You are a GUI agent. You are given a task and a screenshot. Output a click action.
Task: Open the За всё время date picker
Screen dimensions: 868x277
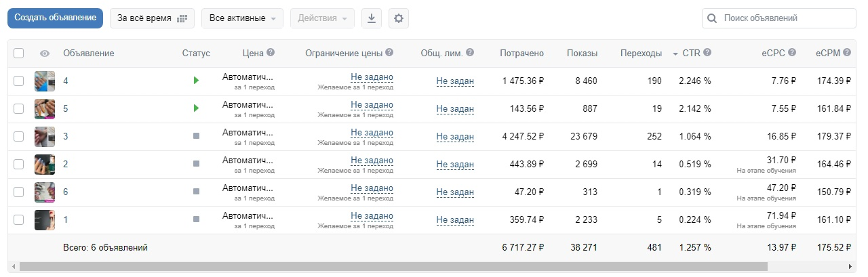pyautogui.click(x=152, y=18)
